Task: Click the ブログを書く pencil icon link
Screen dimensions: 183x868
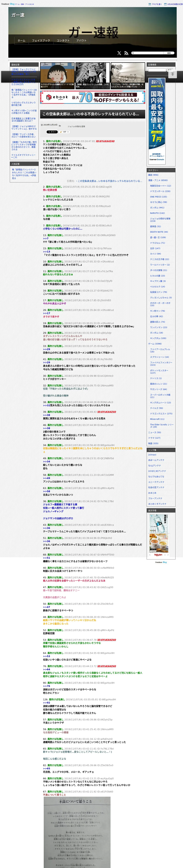Action: (155, 4)
